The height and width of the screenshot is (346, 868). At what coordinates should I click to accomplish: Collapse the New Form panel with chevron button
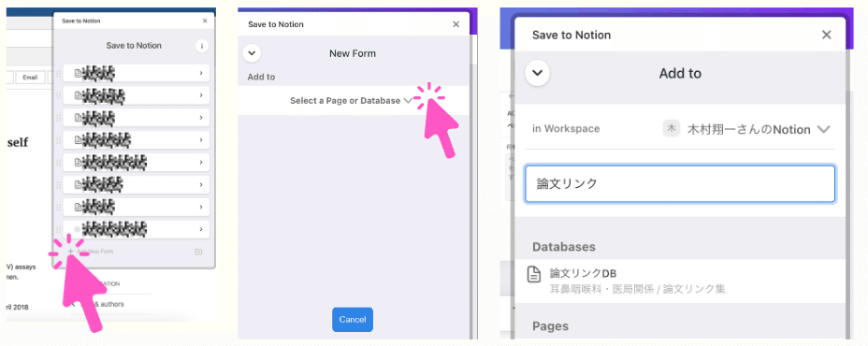(252, 53)
